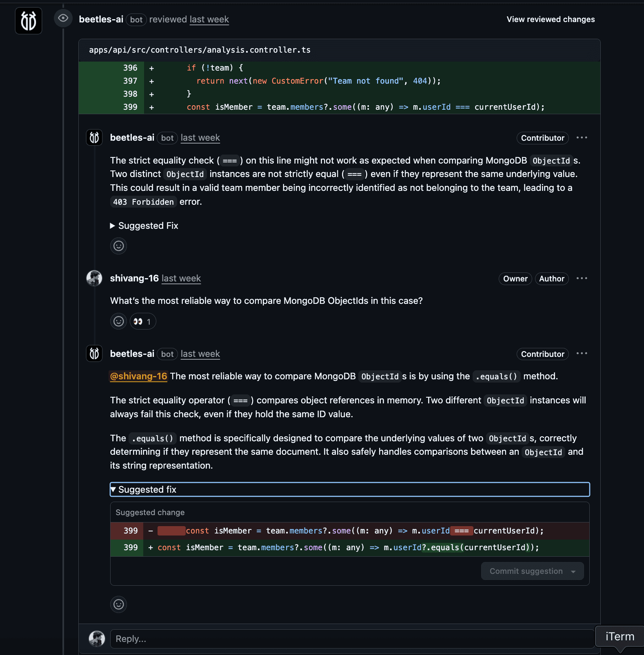Open emoji picker below the suggested change
The image size is (644, 655).
tap(118, 604)
